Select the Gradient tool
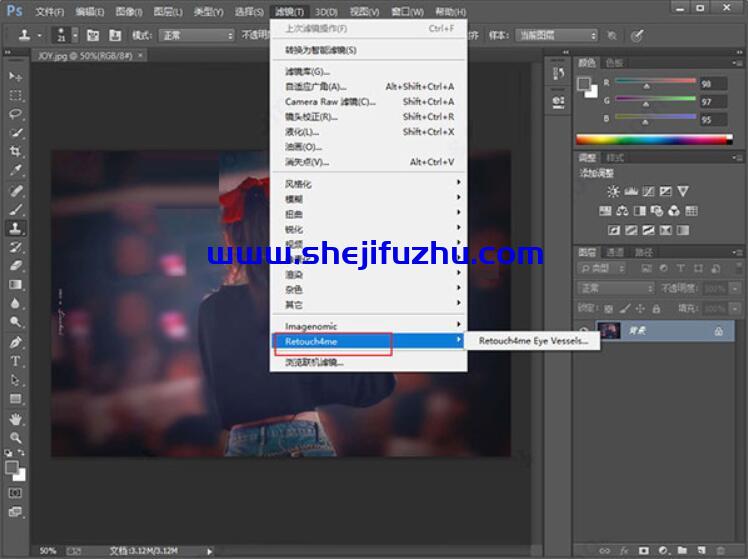This screenshot has width=748, height=559. click(15, 285)
